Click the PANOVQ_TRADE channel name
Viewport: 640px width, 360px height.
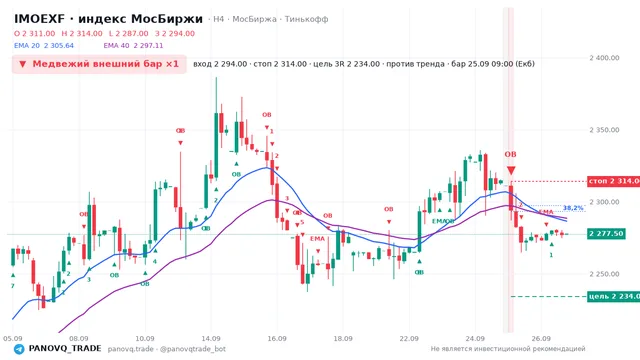coord(65,349)
